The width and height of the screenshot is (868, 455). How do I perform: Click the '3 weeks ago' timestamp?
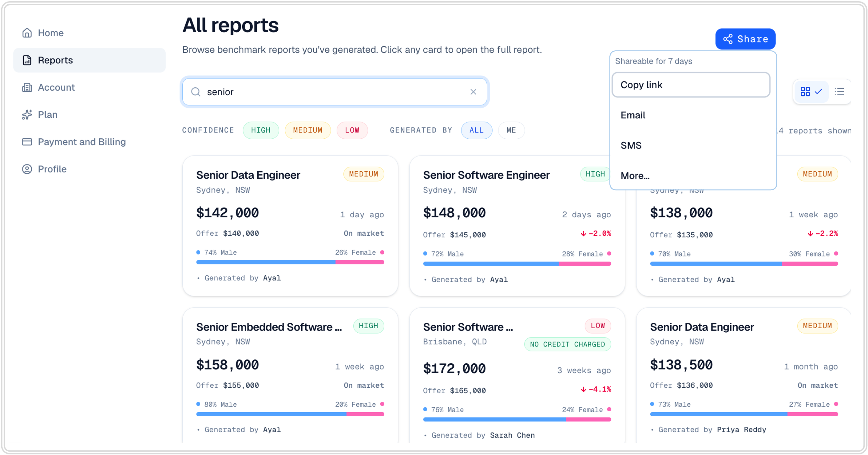(584, 370)
